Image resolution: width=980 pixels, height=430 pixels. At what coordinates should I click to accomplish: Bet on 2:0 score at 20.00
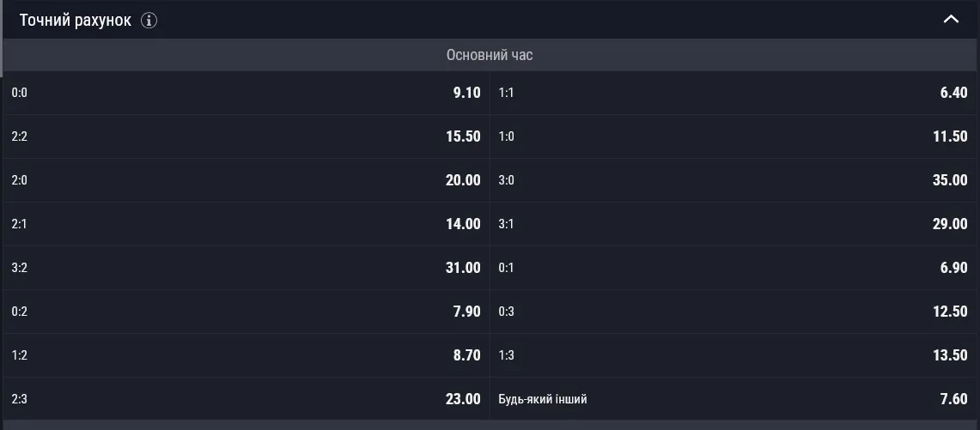247,180
